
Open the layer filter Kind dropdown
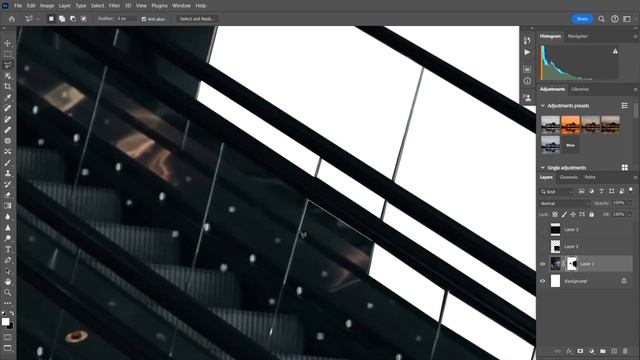(x=557, y=191)
